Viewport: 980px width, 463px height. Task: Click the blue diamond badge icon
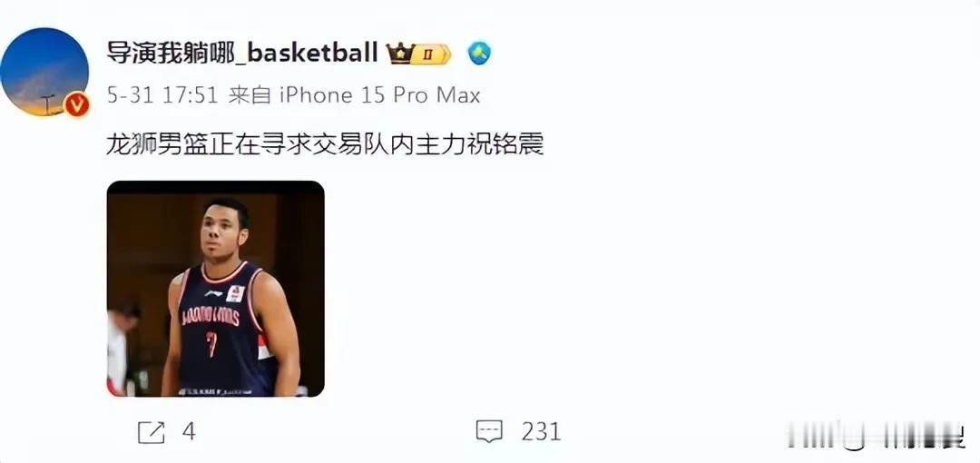point(479,54)
